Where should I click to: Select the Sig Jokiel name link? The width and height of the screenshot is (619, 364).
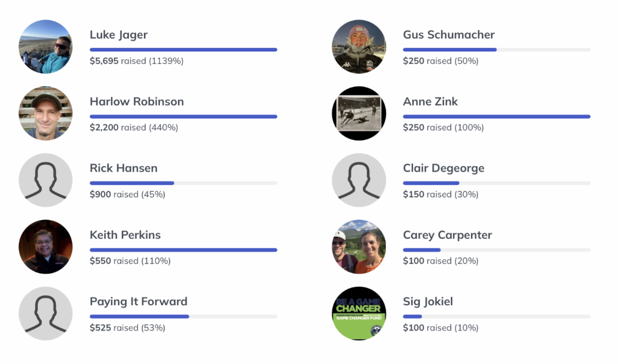click(428, 302)
